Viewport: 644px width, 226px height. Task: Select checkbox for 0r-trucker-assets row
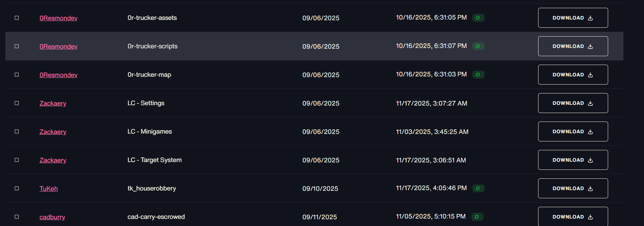[17, 18]
